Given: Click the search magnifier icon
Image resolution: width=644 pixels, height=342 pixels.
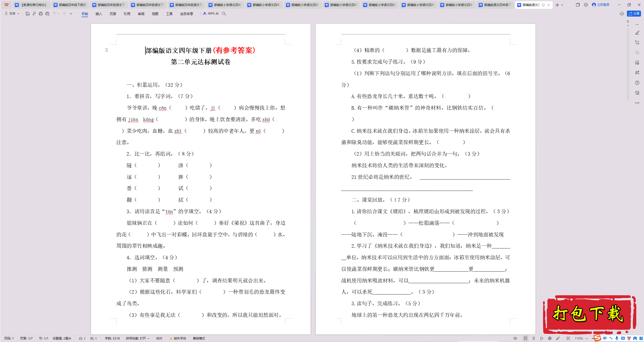Looking at the screenshot, I should click(x=224, y=14).
